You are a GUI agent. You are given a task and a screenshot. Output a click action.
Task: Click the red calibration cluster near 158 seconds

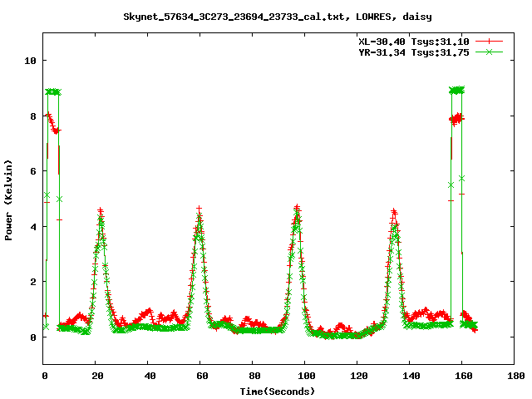coord(456,119)
